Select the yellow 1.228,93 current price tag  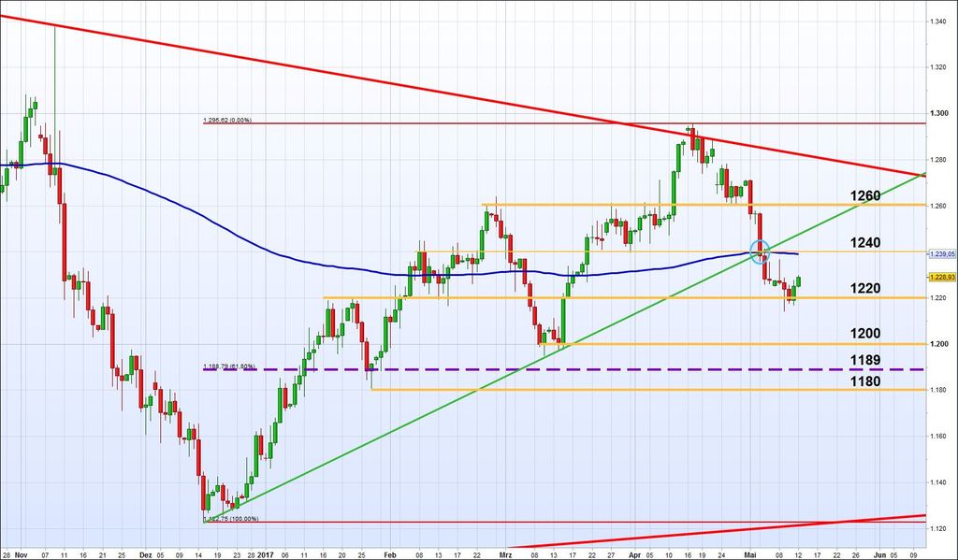(x=940, y=277)
